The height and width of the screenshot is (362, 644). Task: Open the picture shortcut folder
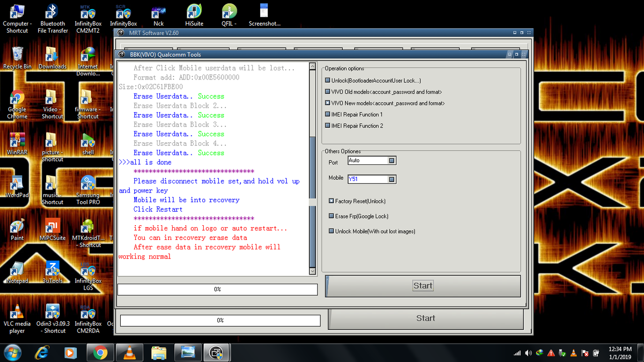[52, 147]
